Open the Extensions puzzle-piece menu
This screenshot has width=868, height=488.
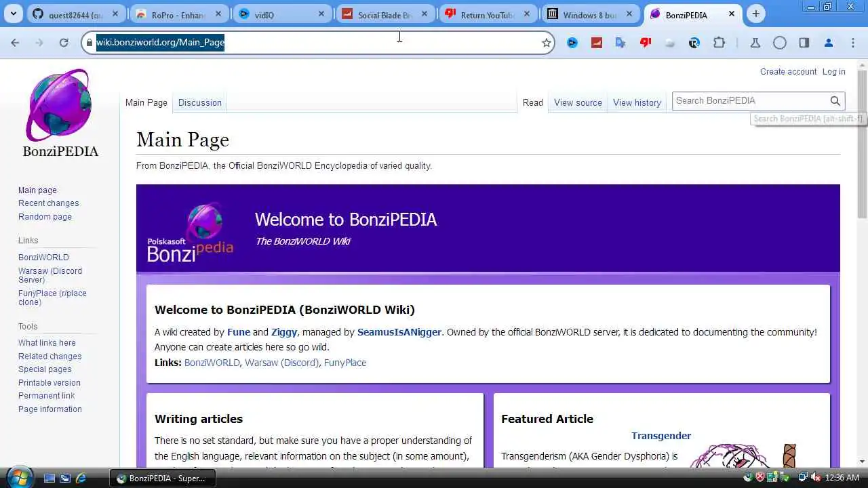click(x=719, y=43)
